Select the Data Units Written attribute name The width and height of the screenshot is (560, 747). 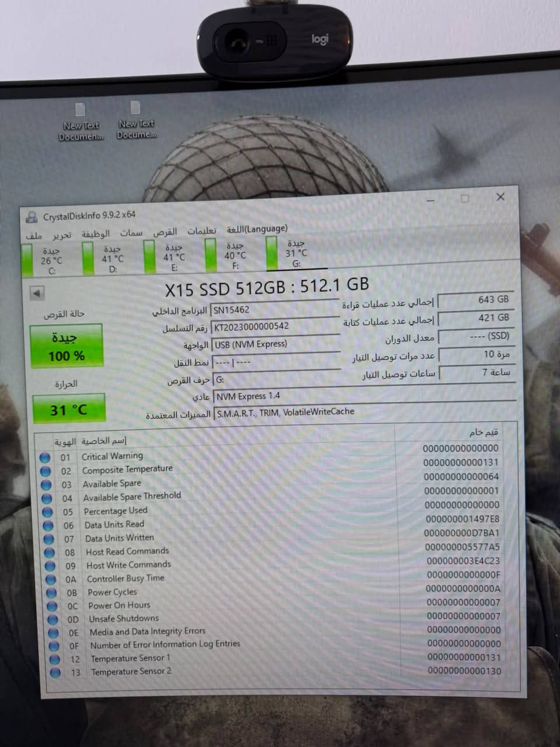[120, 538]
